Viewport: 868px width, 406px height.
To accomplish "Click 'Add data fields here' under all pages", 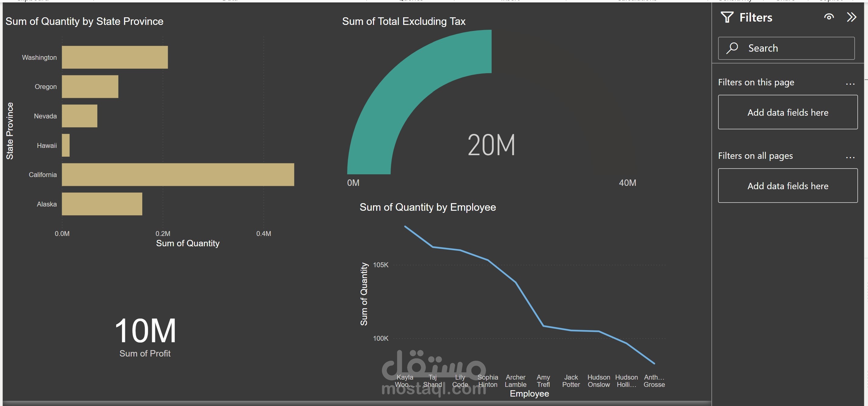I will (x=787, y=186).
